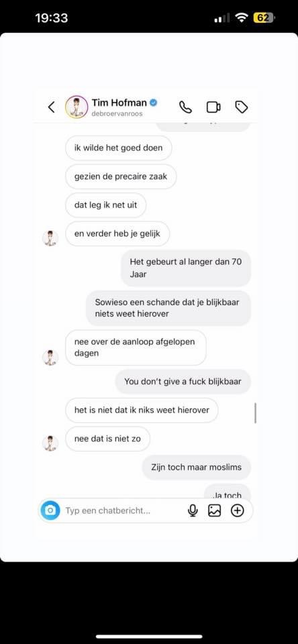
Task: Tap the verified badge next to Tim Hofman
Action: pos(153,103)
